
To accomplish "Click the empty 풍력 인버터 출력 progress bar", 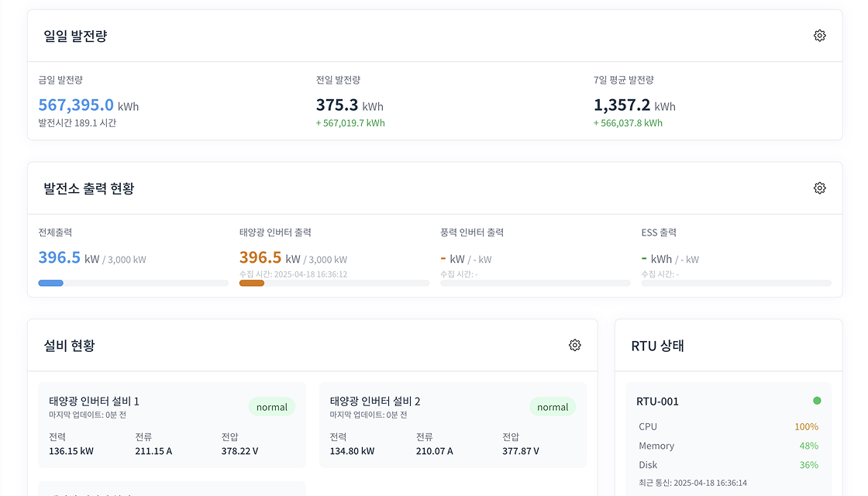I will tap(536, 283).
